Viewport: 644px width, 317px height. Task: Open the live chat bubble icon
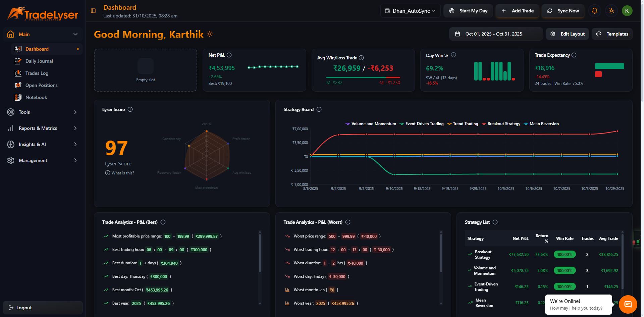(x=628, y=305)
